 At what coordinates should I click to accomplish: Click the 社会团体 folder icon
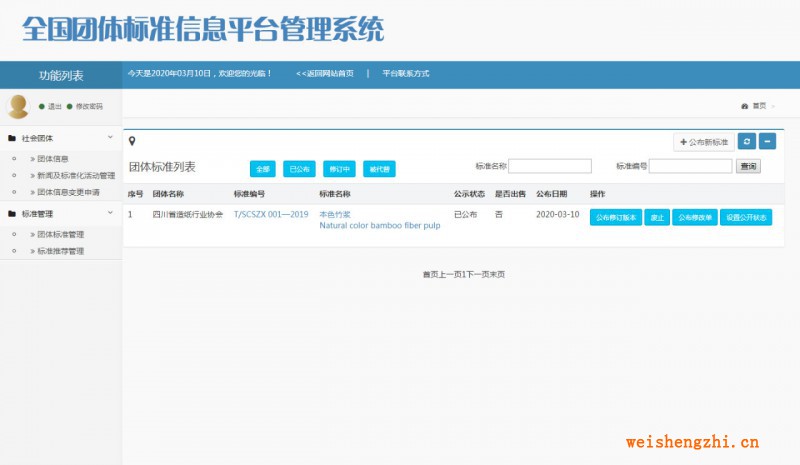click(12, 138)
